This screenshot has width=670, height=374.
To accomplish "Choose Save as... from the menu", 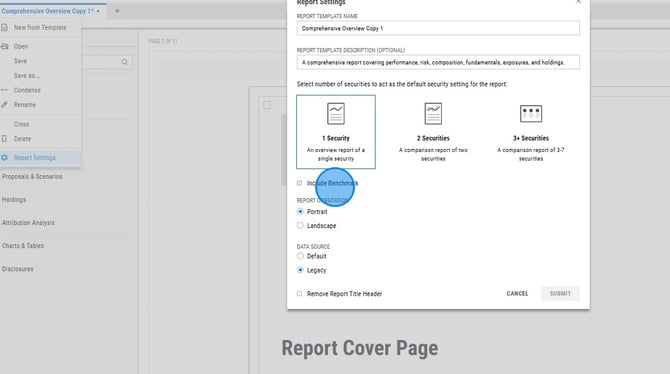I will point(41,75).
